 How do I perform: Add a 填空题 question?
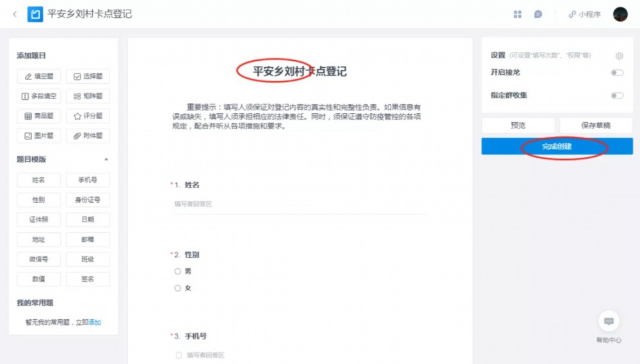(x=39, y=76)
